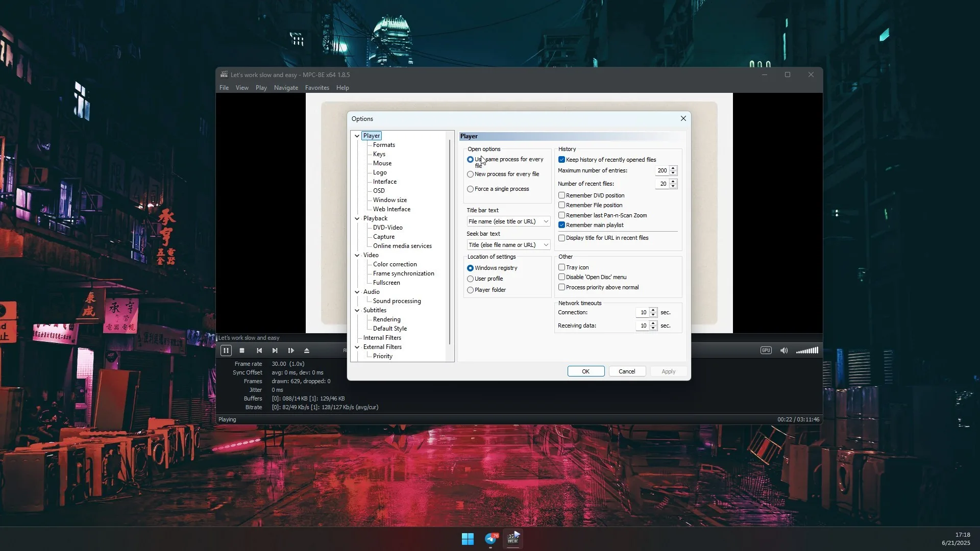The image size is (980, 551).
Task: Click the options tree vertical scrollbar
Action: click(x=450, y=242)
